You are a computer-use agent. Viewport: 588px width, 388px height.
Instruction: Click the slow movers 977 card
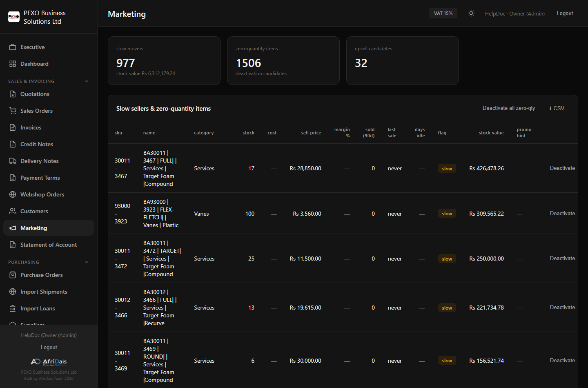click(x=164, y=61)
